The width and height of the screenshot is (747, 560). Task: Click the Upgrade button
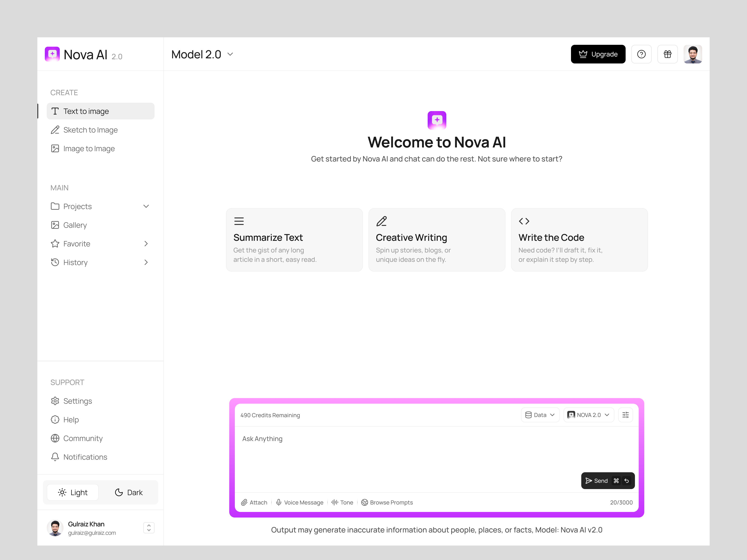coord(598,54)
